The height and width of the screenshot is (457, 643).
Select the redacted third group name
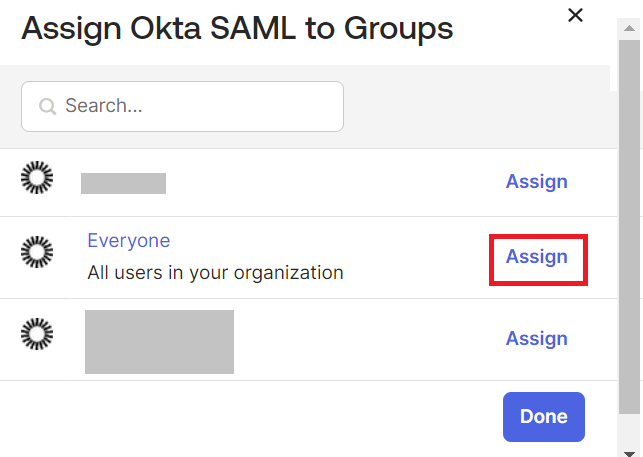coord(159,342)
